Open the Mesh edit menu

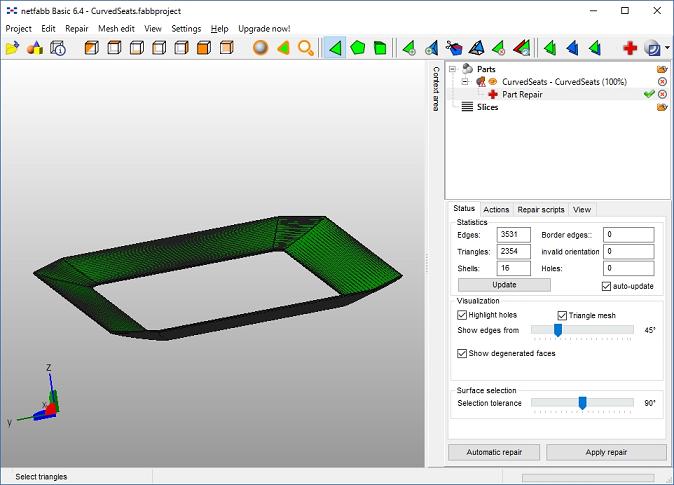tap(116, 29)
